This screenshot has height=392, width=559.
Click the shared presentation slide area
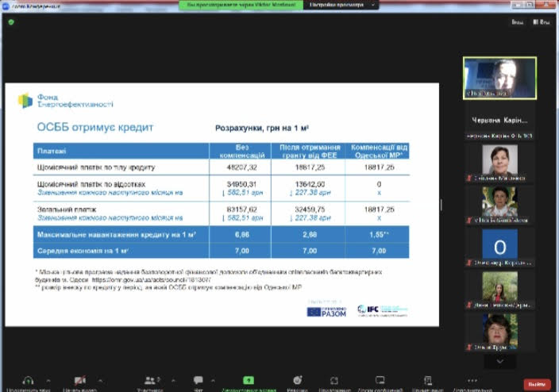tap(223, 205)
